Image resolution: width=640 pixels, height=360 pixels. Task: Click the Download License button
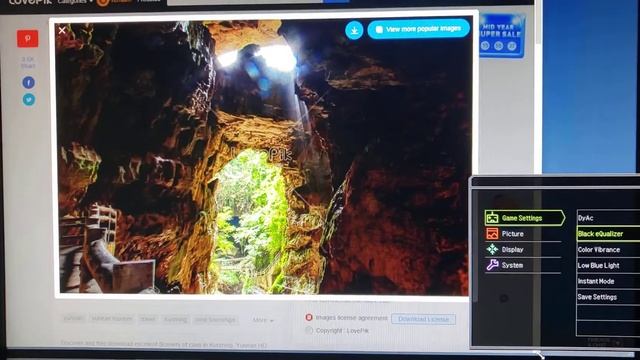[x=423, y=319]
